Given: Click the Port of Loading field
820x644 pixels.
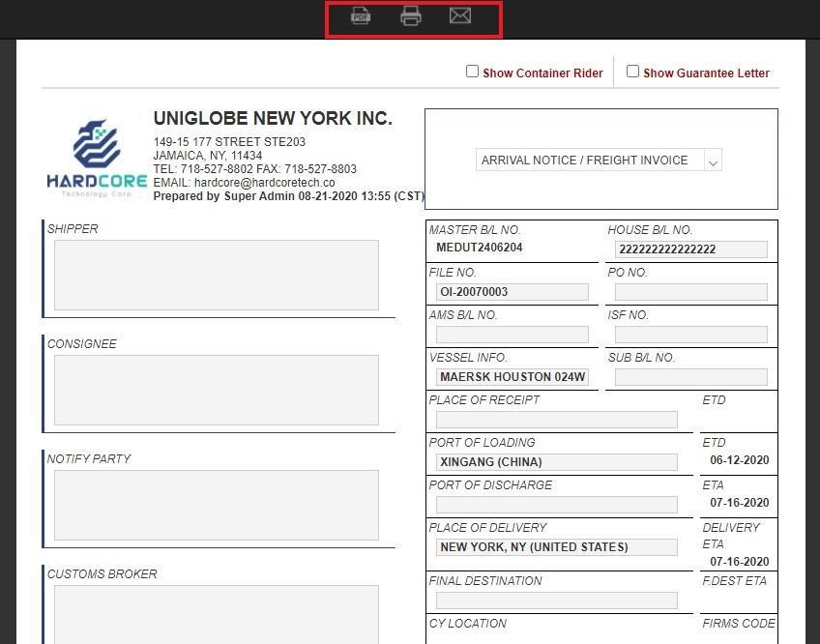Looking at the screenshot, I should pyautogui.click(x=556, y=462).
